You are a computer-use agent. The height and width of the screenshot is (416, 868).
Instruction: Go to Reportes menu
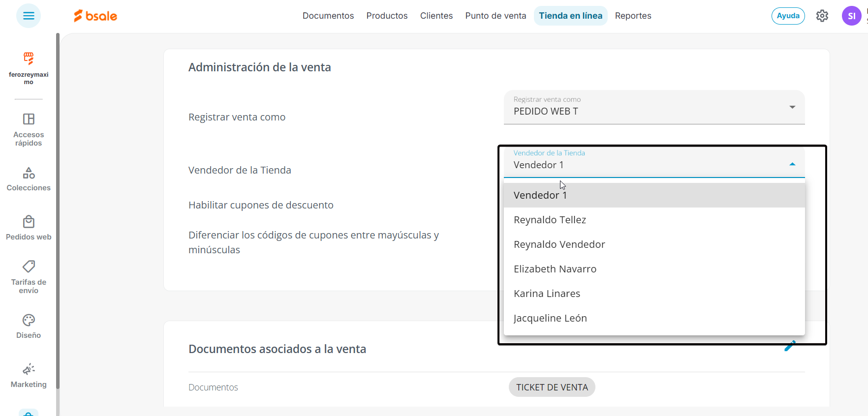pyautogui.click(x=633, y=16)
